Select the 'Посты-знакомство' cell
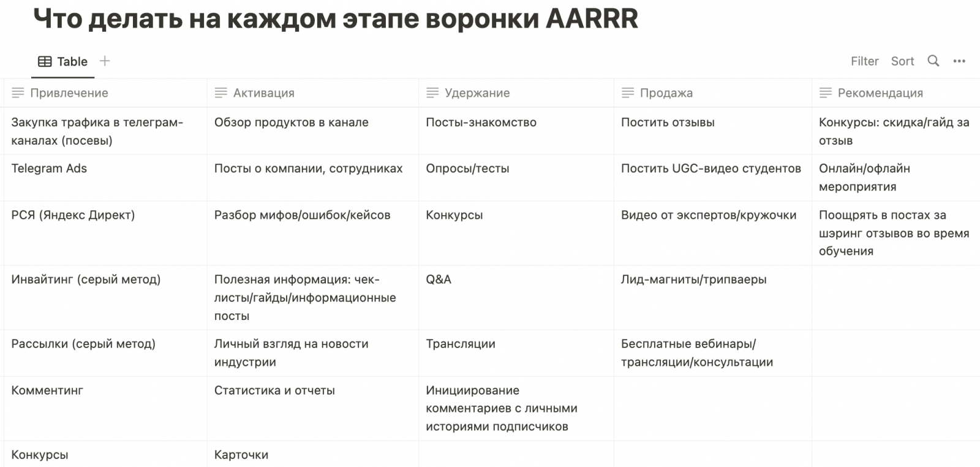The image size is (980, 467). pos(516,131)
